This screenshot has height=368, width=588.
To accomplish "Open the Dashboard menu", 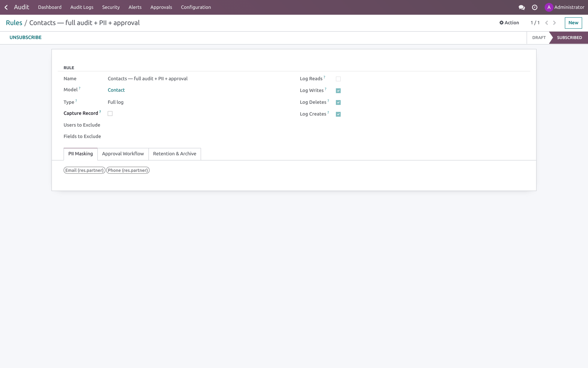I will coord(50,7).
